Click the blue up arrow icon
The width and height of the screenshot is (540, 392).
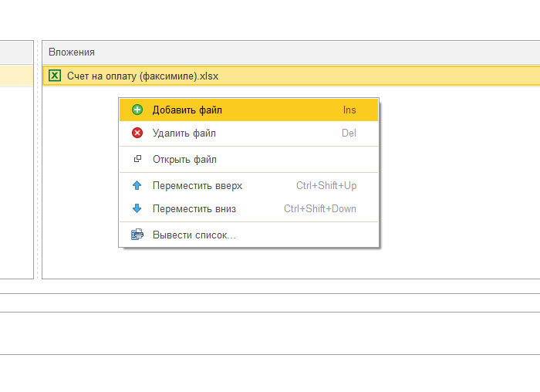pos(137,185)
